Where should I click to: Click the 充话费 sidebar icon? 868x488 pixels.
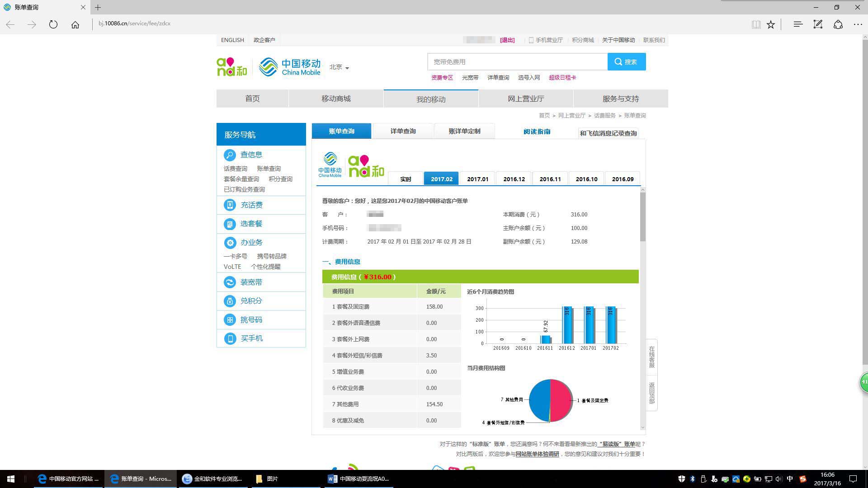(x=230, y=205)
